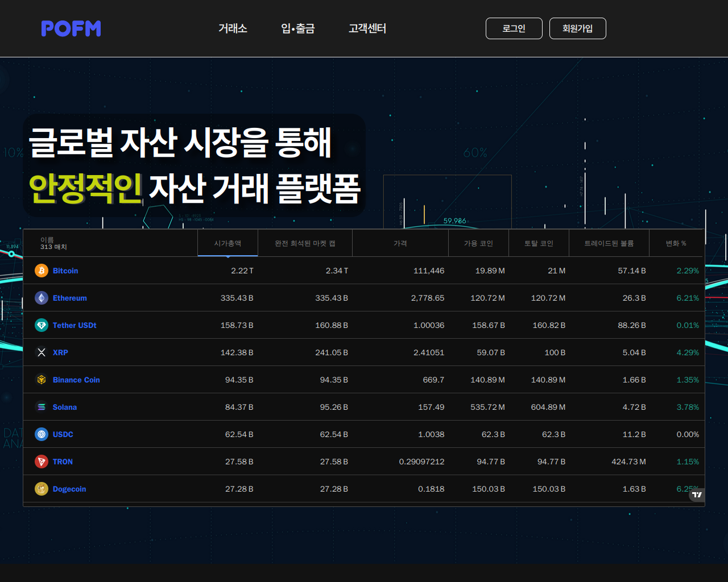728x582 pixels.
Task: Click Solana total coins 604.89 M
Action: click(x=548, y=408)
